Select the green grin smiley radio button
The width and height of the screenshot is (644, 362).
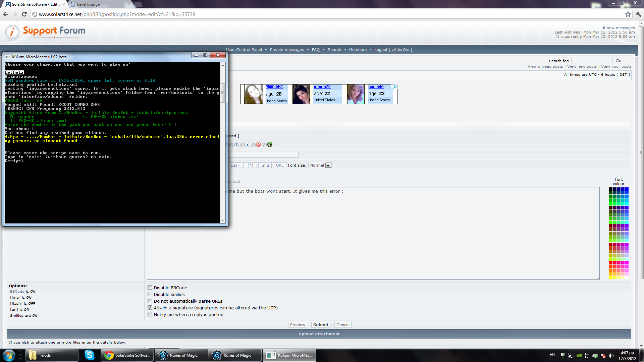click(x=265, y=145)
